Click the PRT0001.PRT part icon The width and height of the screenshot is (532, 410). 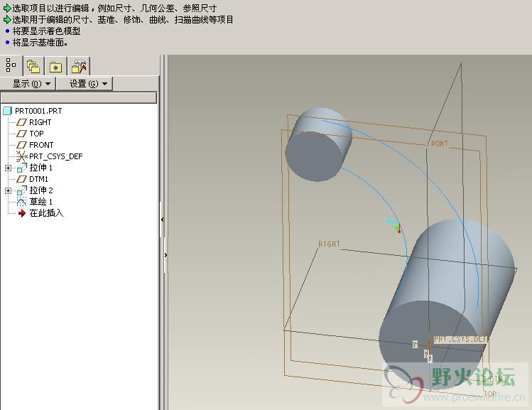[8, 111]
